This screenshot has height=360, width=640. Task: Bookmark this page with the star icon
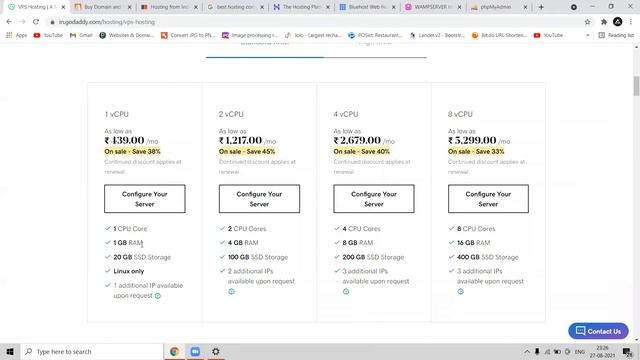pos(587,22)
